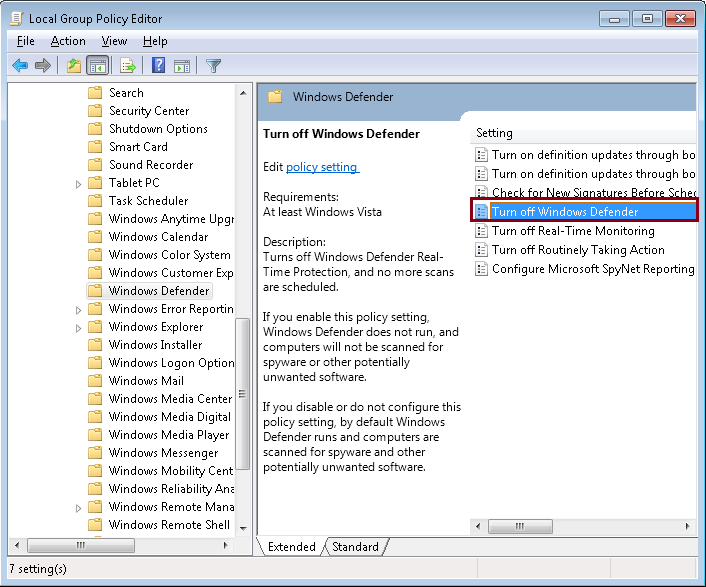Image resolution: width=706 pixels, height=587 pixels.
Task: Open the Action menu
Action: (x=68, y=41)
